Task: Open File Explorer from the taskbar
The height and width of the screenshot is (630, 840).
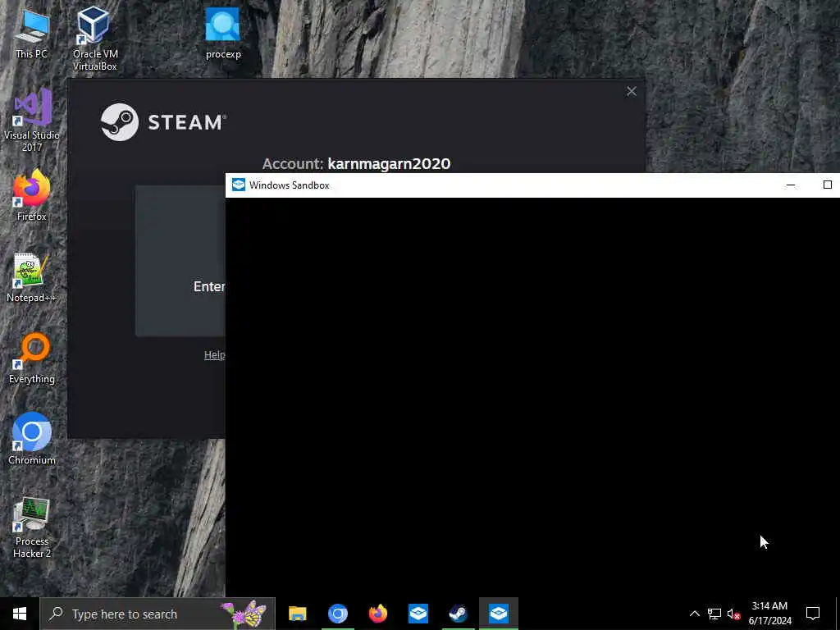Action: point(297,614)
